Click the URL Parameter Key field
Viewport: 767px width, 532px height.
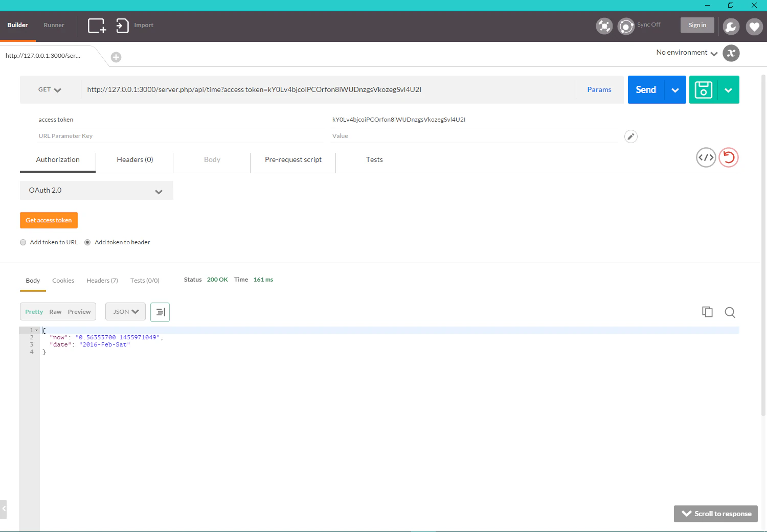click(x=180, y=136)
